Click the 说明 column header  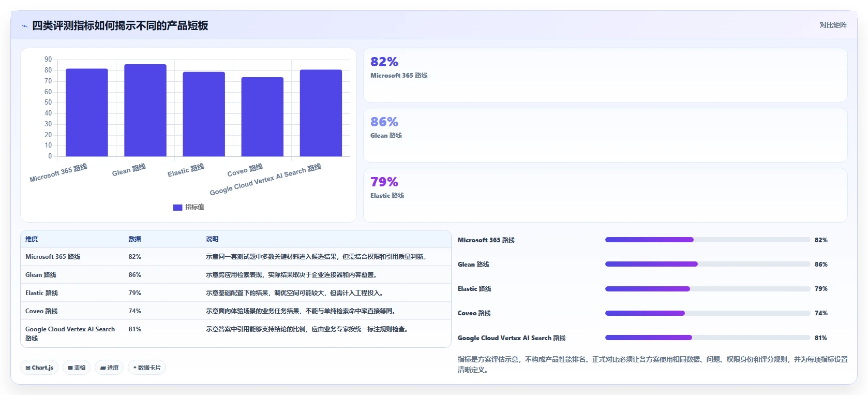point(212,239)
